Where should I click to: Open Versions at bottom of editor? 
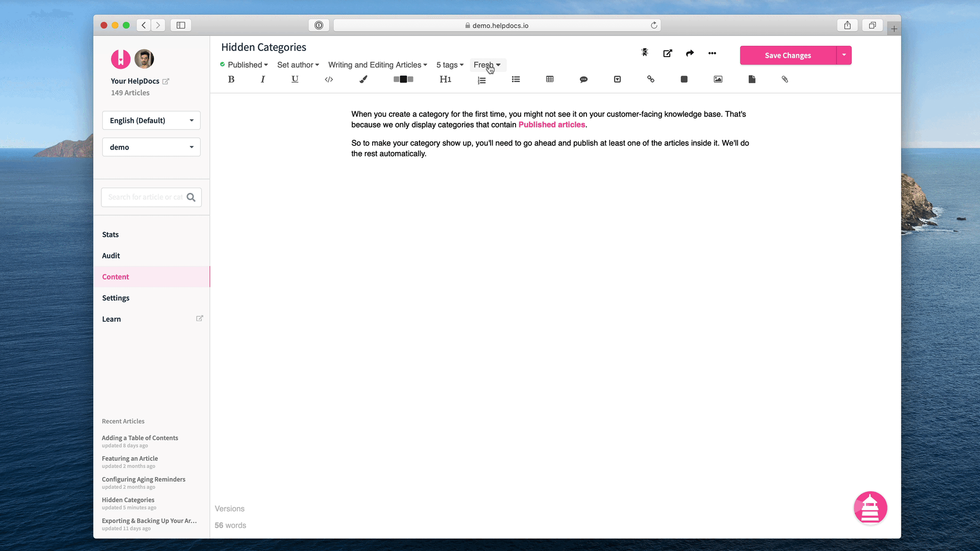click(230, 509)
